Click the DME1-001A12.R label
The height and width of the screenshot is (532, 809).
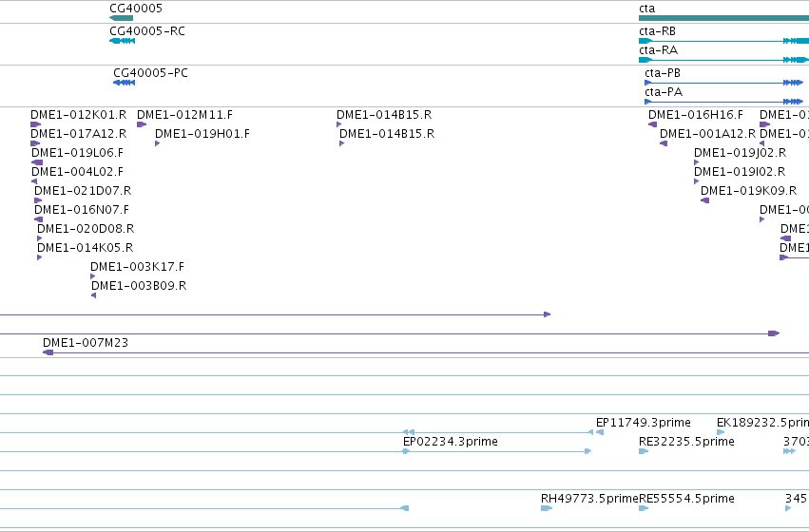click(x=708, y=134)
